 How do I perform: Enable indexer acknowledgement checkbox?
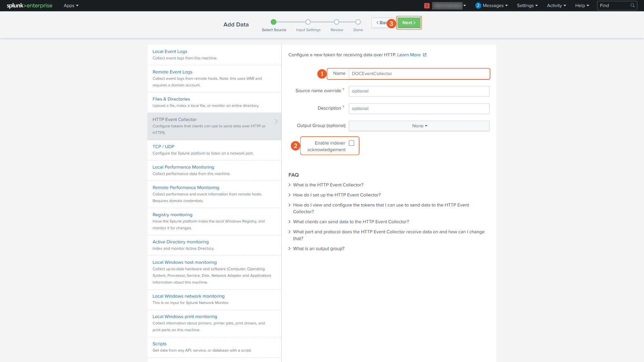coord(352,143)
